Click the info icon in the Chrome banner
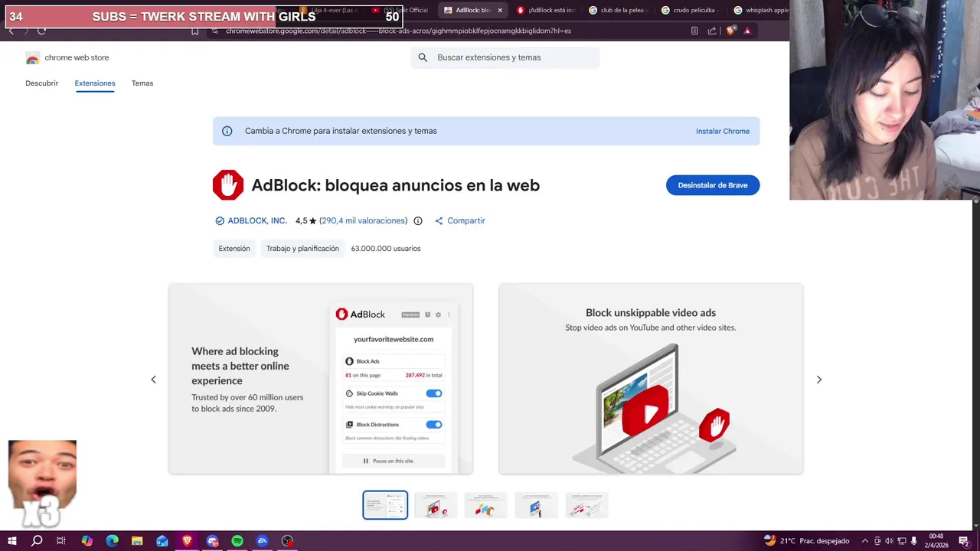The height and width of the screenshot is (551, 980). [227, 131]
